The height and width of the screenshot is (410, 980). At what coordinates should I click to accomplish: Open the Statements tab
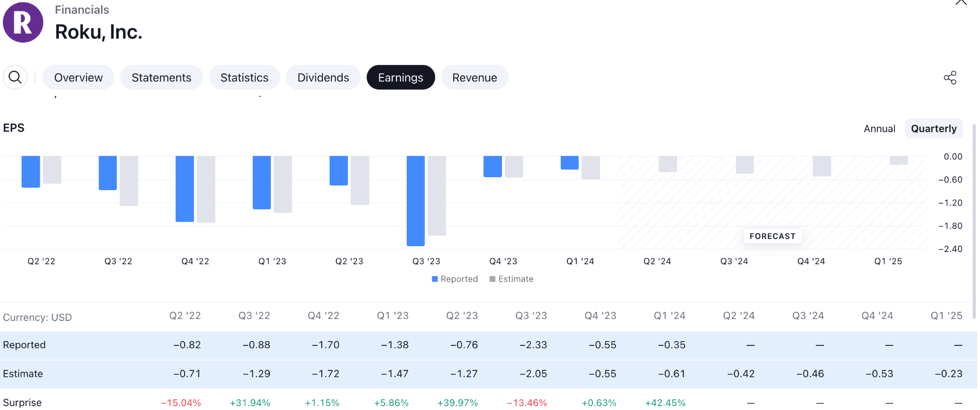click(161, 78)
